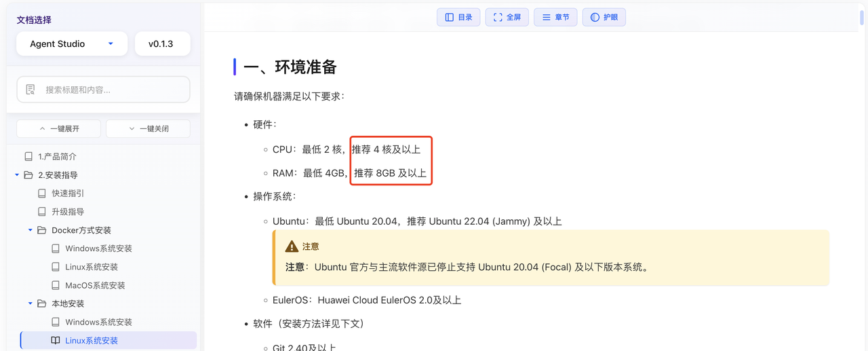Click the 文档选择 sidebar title
Viewport: 868px width, 351px height.
point(34,20)
